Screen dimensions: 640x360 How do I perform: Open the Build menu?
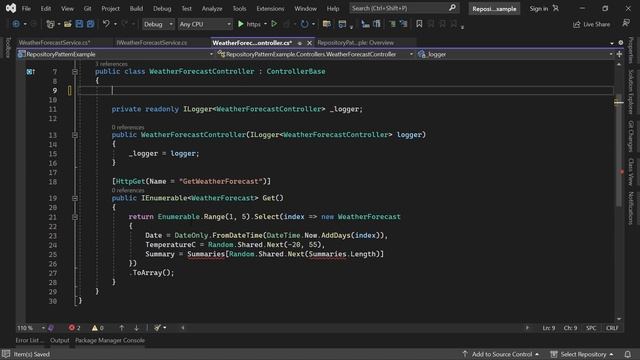(x=136, y=8)
